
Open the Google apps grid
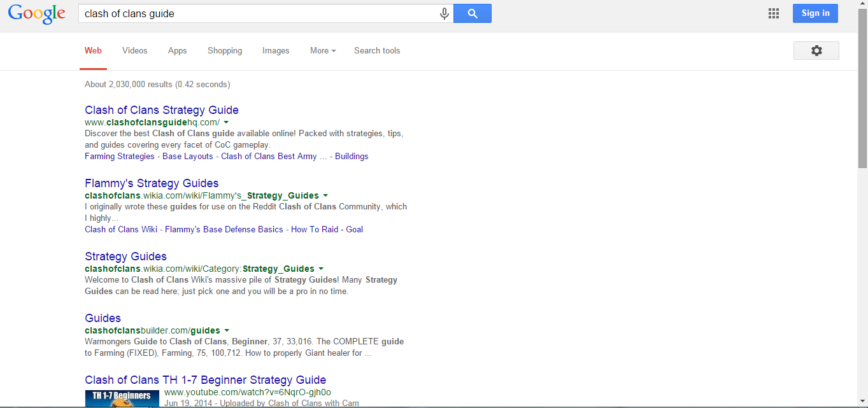[774, 13]
